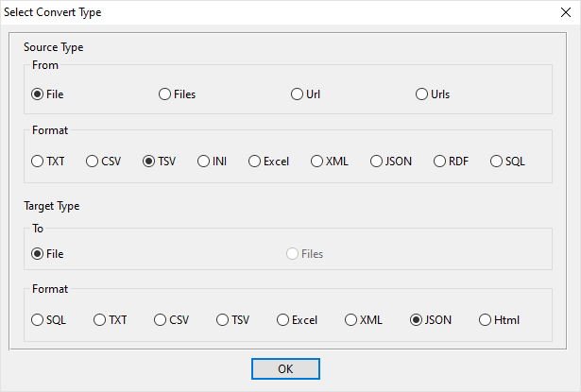Screen dimensions: 581x392
Task: Pick TSV as the target format
Action: pos(223,320)
